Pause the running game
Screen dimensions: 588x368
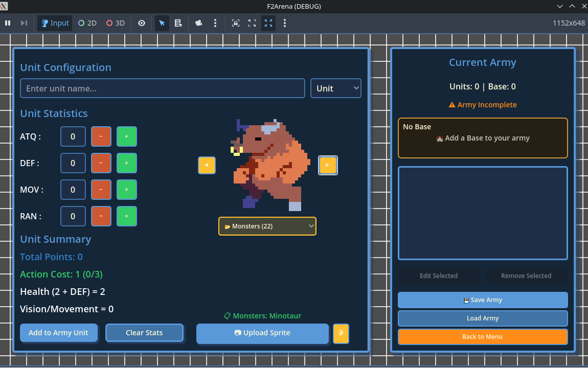tap(8, 23)
